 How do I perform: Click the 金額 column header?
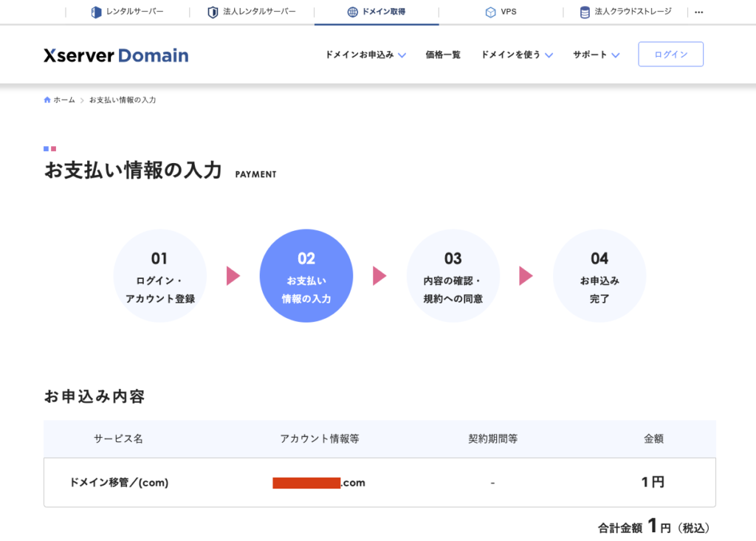click(x=654, y=439)
